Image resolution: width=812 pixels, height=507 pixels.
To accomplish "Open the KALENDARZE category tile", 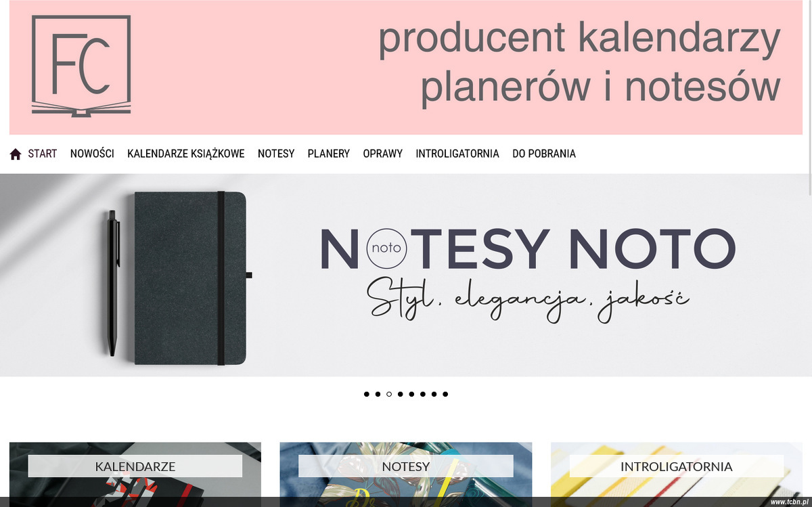I will click(x=135, y=474).
